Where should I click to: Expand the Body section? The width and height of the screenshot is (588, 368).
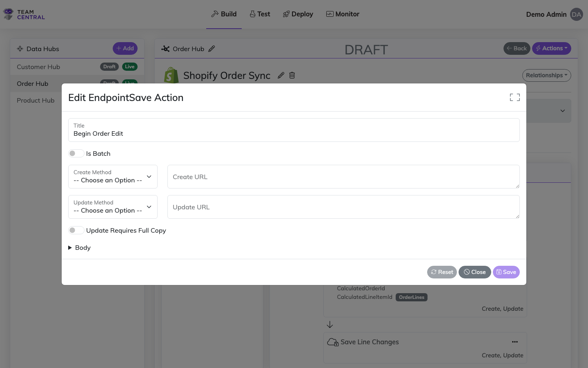point(79,247)
